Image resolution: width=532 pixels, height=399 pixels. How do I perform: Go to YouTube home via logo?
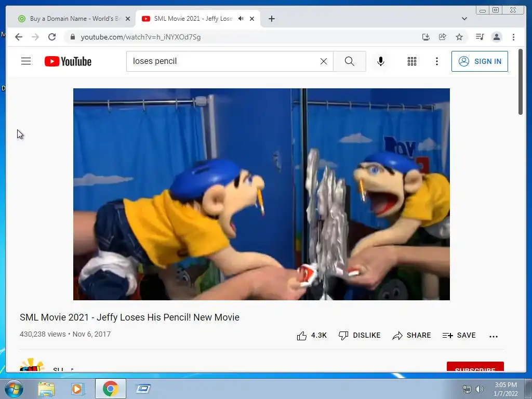click(68, 61)
